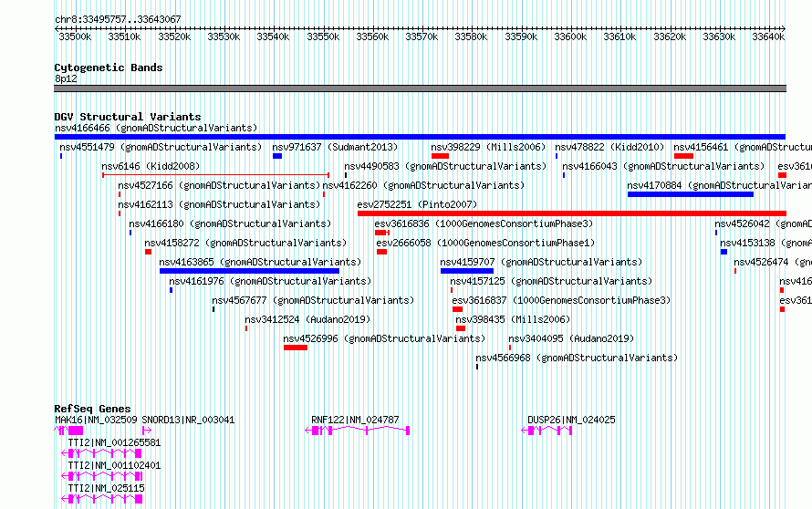Click DUSP26|NM_024025 gene label
812x509 pixels.
point(571,420)
